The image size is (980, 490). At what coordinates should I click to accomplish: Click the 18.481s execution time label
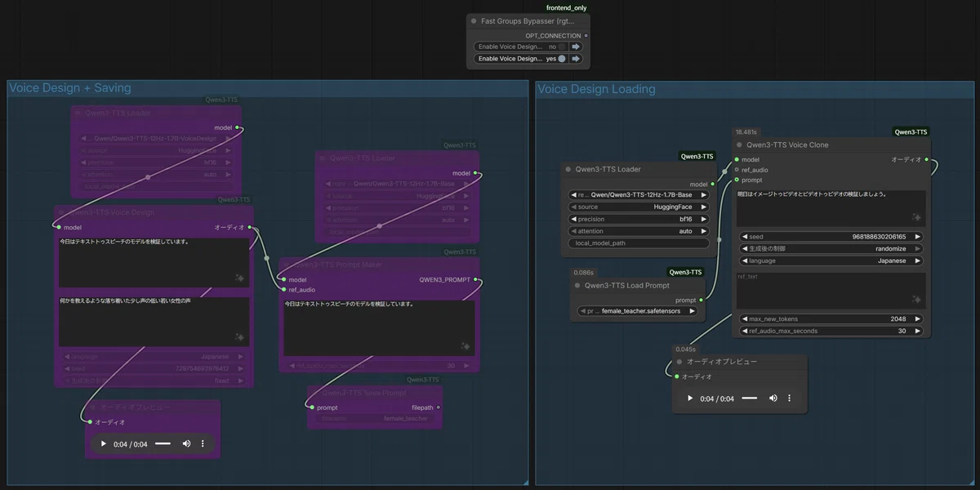point(746,131)
